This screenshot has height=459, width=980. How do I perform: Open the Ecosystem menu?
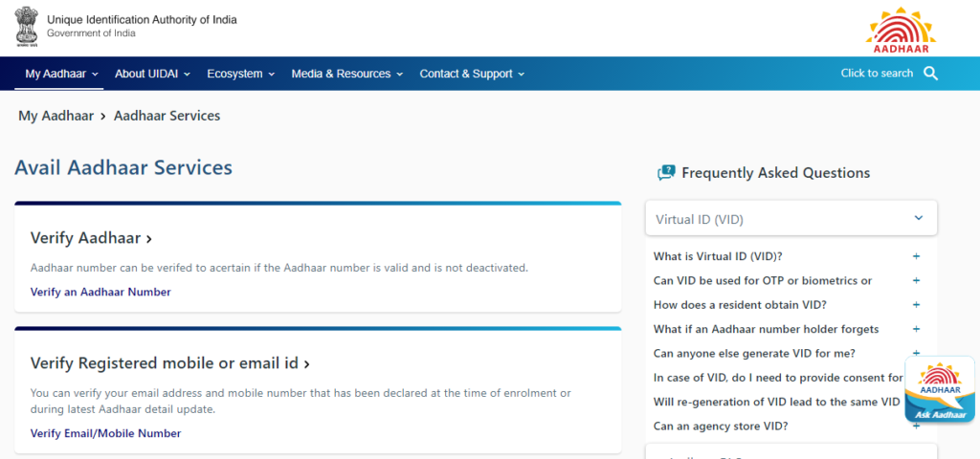[x=240, y=74]
